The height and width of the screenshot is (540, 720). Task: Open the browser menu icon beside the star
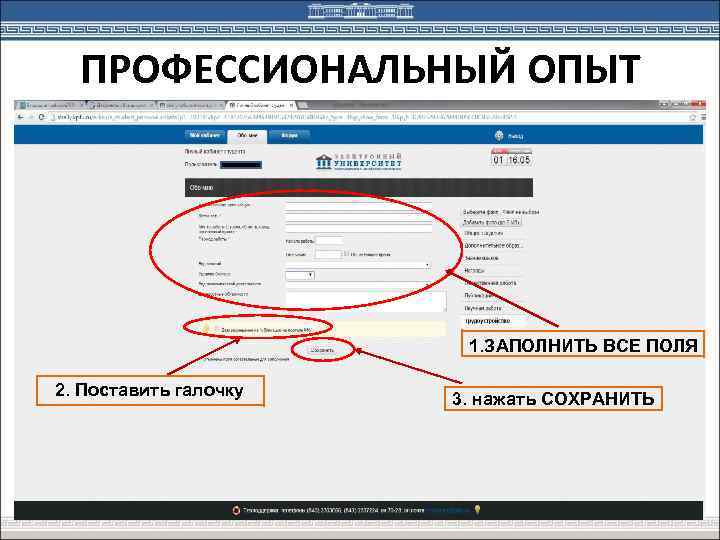(703, 118)
